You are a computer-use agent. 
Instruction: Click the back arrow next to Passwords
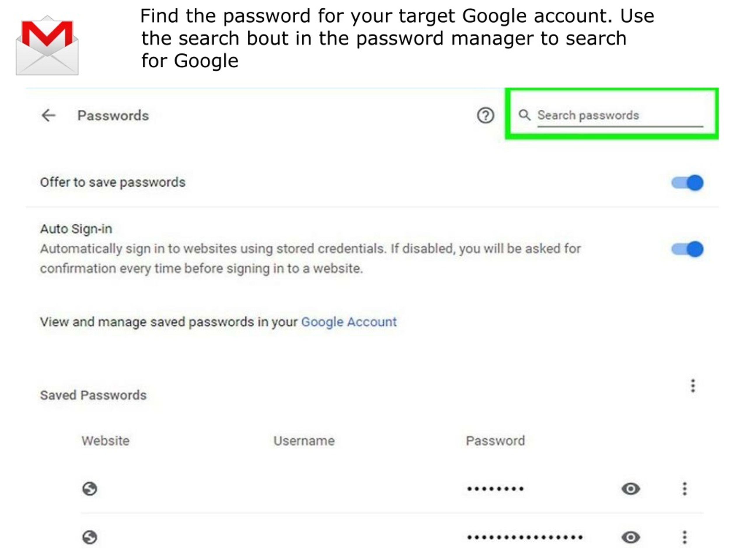click(48, 116)
